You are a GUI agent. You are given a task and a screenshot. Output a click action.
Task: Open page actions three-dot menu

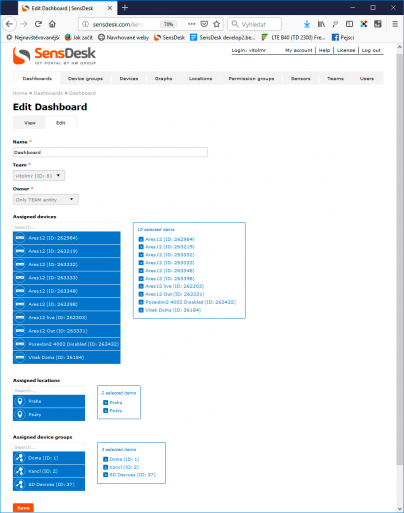(191, 24)
